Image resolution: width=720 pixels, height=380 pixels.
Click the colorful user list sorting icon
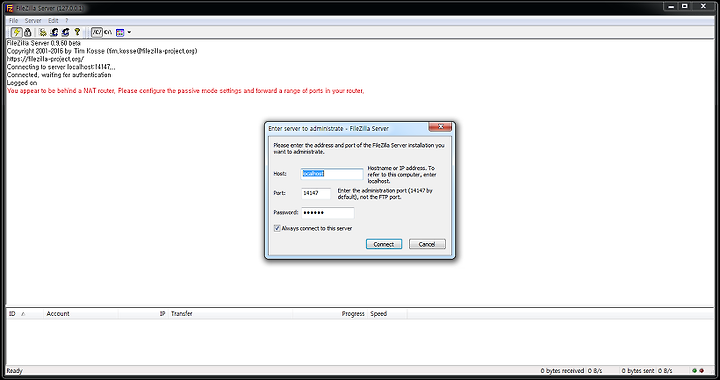point(120,32)
